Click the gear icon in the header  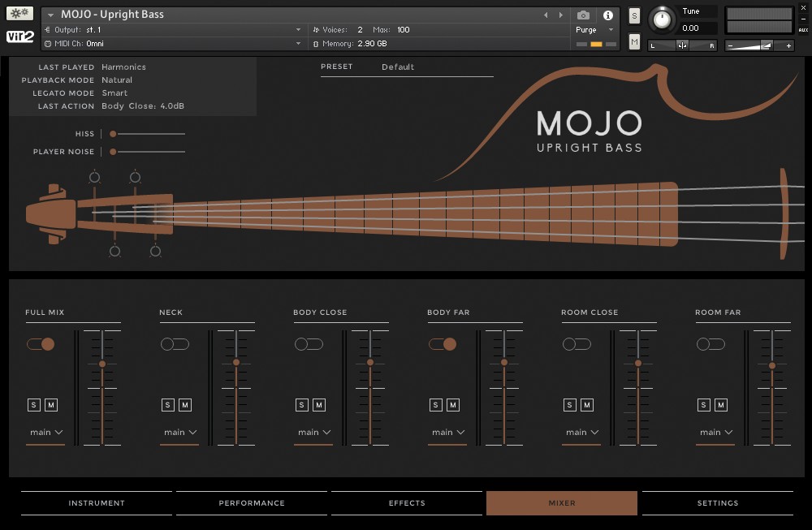point(20,14)
